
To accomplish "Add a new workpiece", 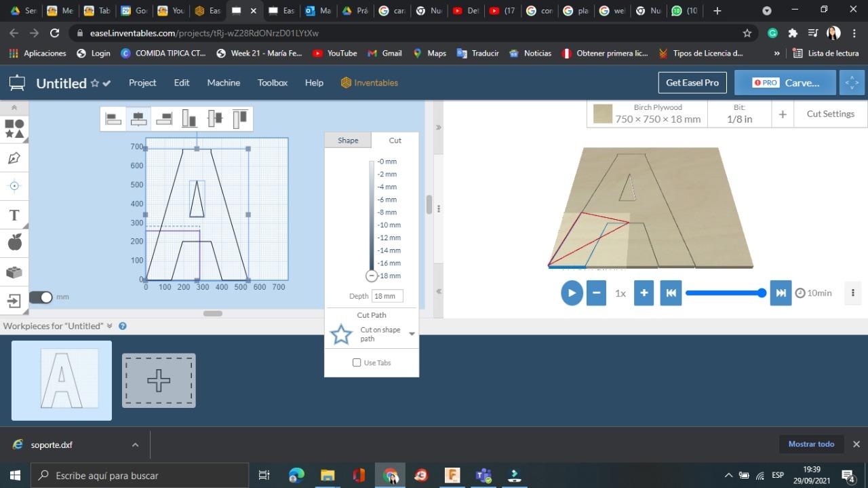I will click(159, 381).
